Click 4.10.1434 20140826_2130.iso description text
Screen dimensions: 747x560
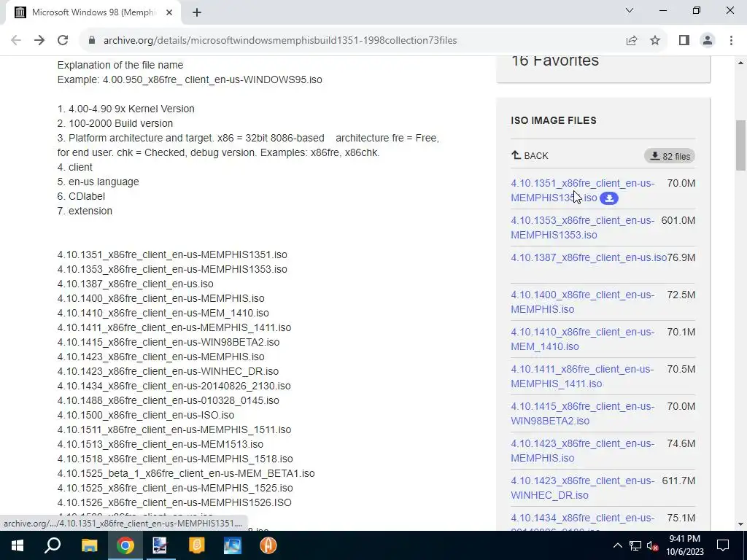coord(174,386)
